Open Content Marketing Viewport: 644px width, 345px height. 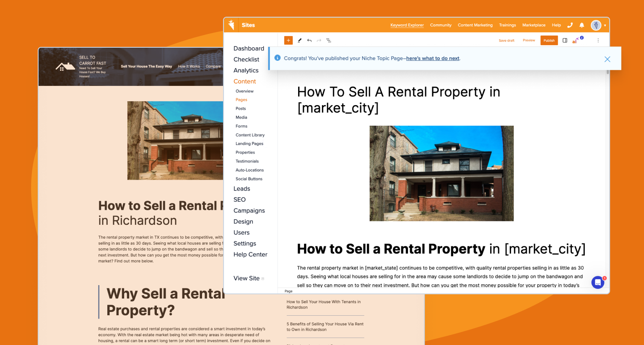pos(475,25)
